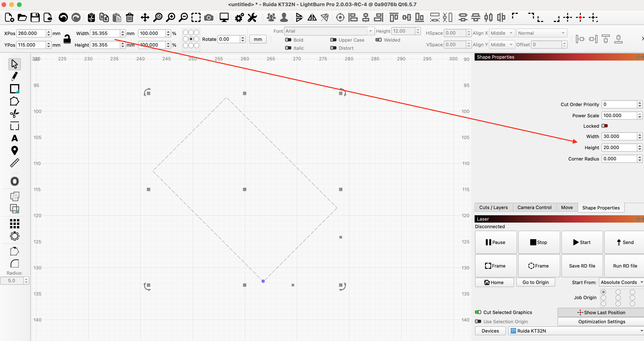644x341 pixels.
Task: Activate the Create Text tool
Action: tap(14, 138)
